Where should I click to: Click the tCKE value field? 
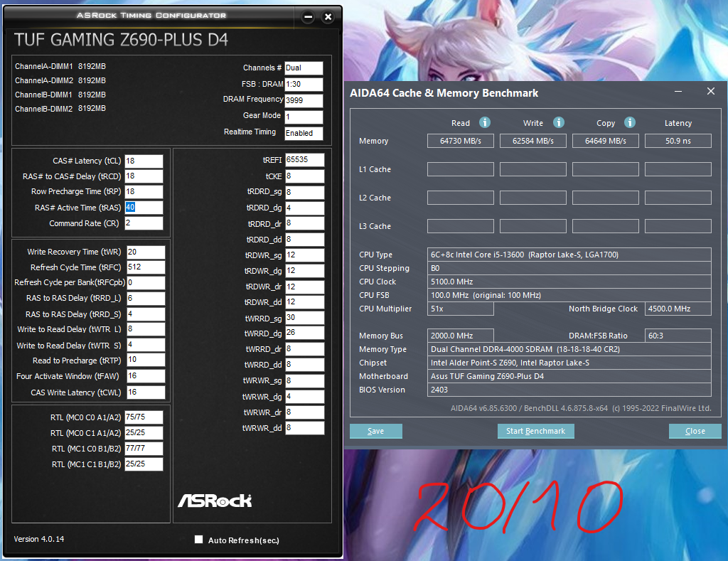(304, 176)
